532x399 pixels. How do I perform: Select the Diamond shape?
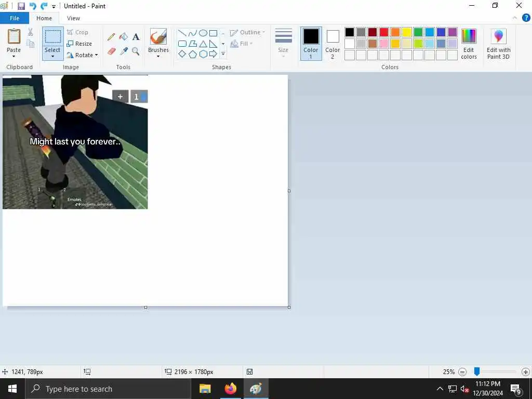click(x=182, y=54)
